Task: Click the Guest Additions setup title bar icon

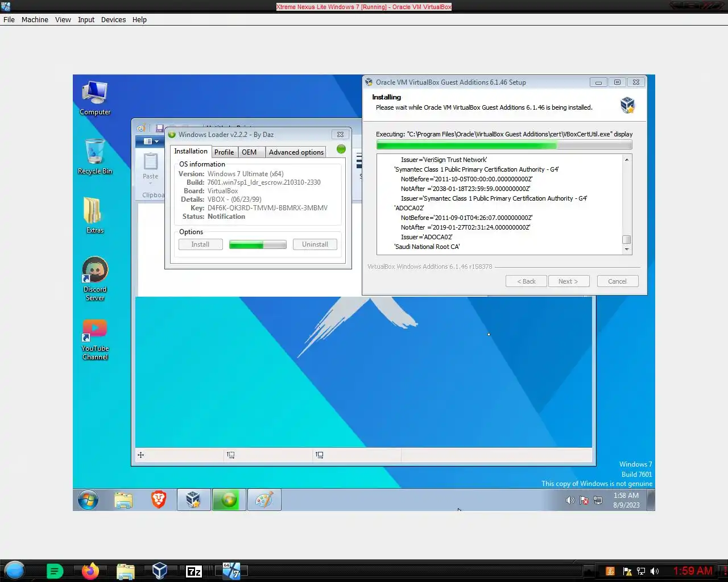Action: tap(369, 82)
